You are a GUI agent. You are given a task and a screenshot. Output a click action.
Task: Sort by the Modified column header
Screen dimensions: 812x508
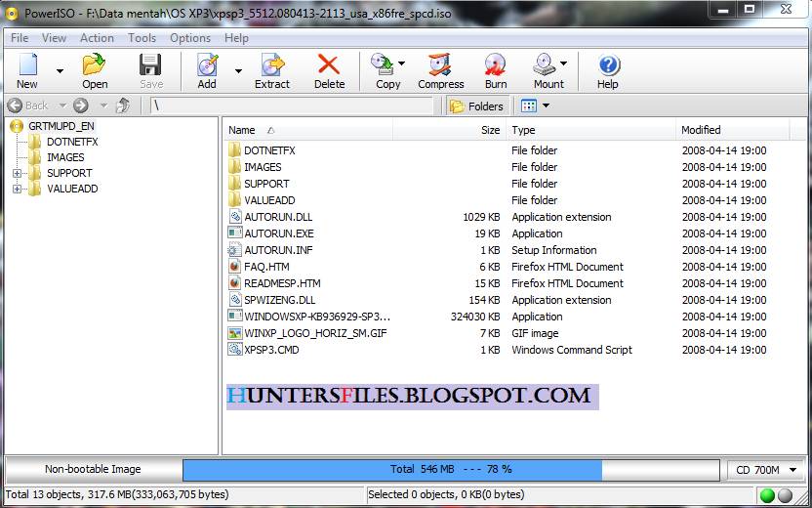pyautogui.click(x=733, y=130)
